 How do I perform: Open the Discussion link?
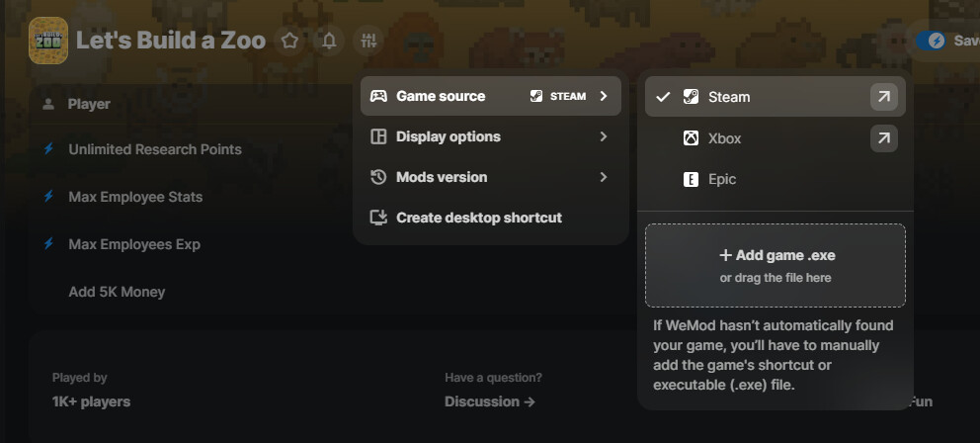[x=490, y=401]
